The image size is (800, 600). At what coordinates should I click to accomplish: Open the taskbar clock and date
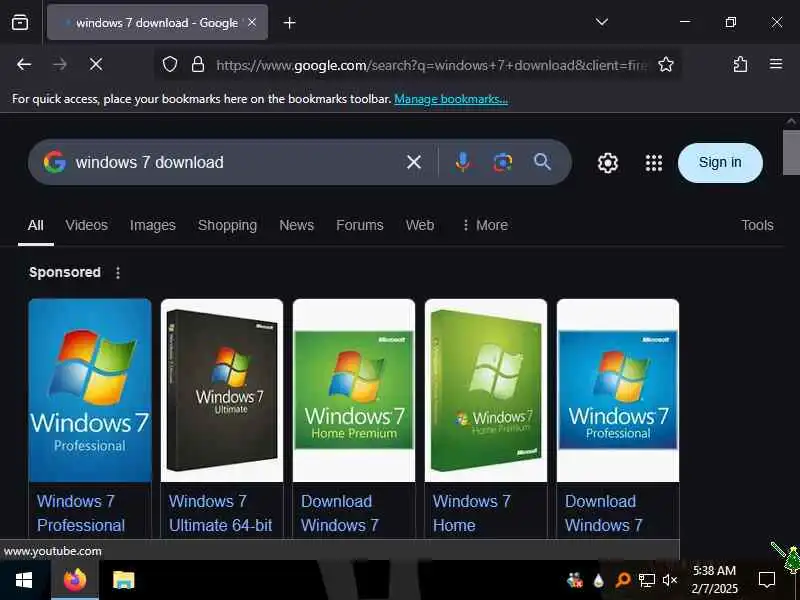coord(714,580)
